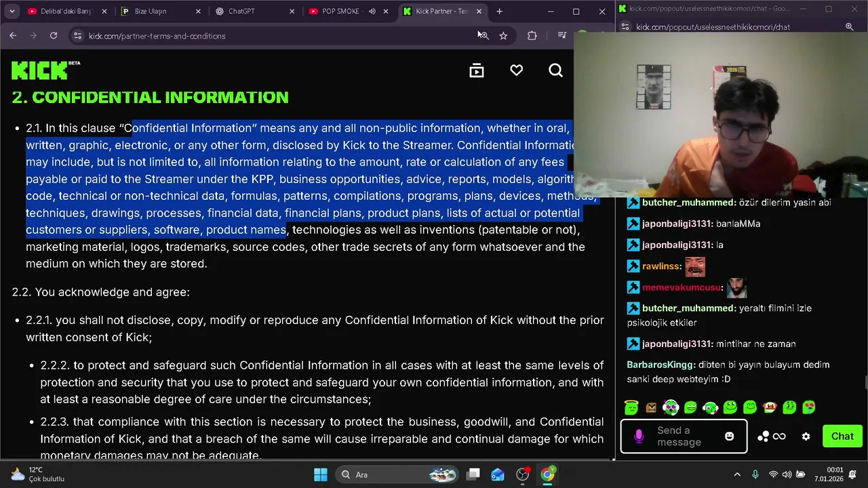
Task: Open Kick search magnifier icon
Action: 555,70
